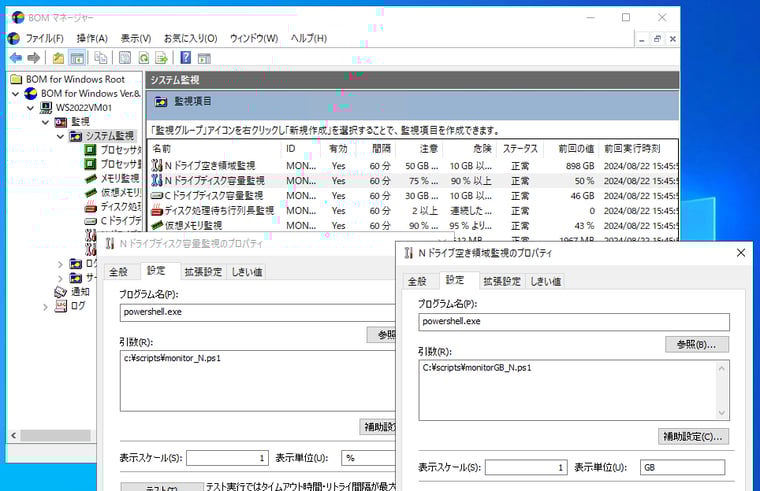This screenshot has height=491, width=760.
Task: Switch to 拡張設定 tab in N ドライブ空き領域監視 dialog
Action: pyautogui.click(x=502, y=281)
